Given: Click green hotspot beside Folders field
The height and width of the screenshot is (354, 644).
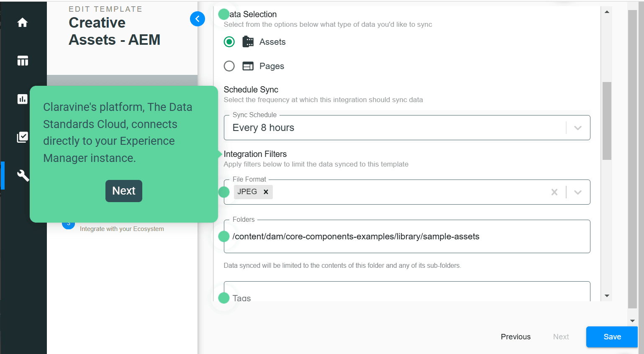Looking at the screenshot, I should click(x=224, y=236).
